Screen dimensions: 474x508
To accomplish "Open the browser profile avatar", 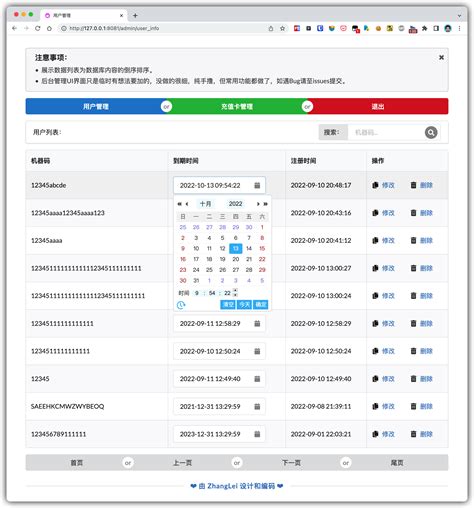I will click(x=448, y=28).
